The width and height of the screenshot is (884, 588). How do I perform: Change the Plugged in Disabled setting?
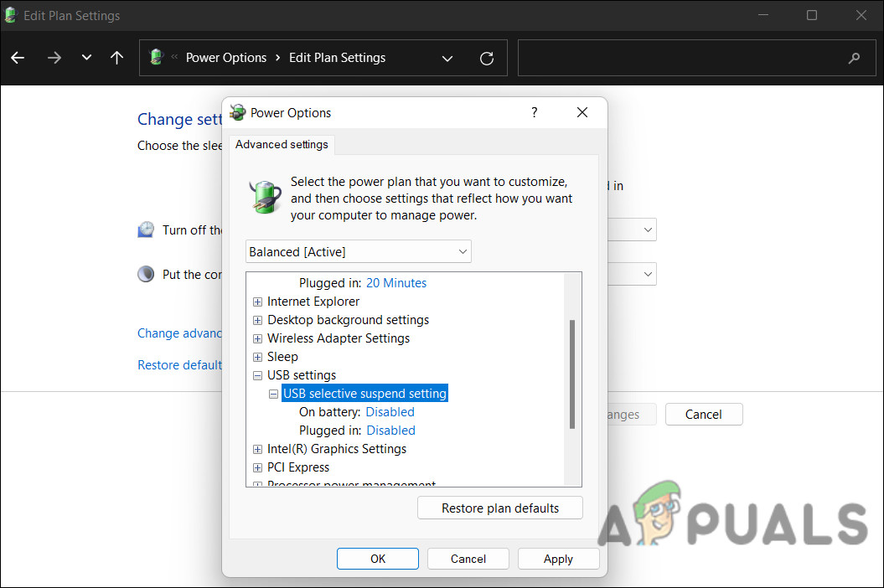pyautogui.click(x=390, y=430)
